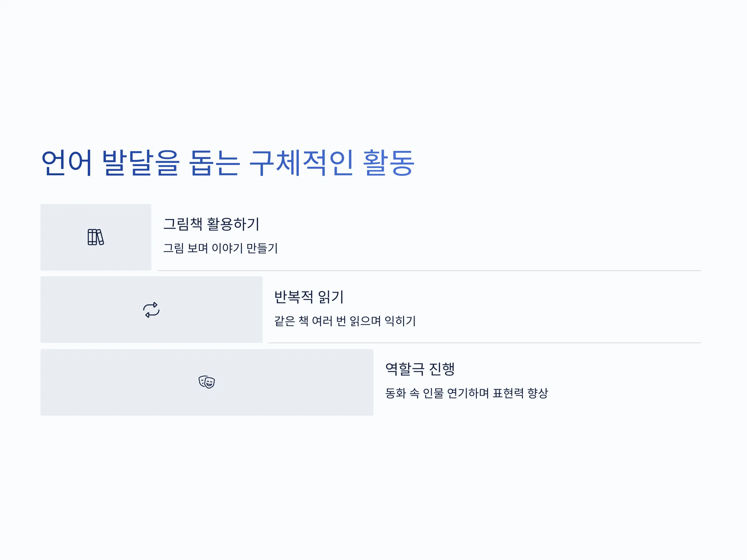Click the word 역할극 in the third heading

point(405,369)
